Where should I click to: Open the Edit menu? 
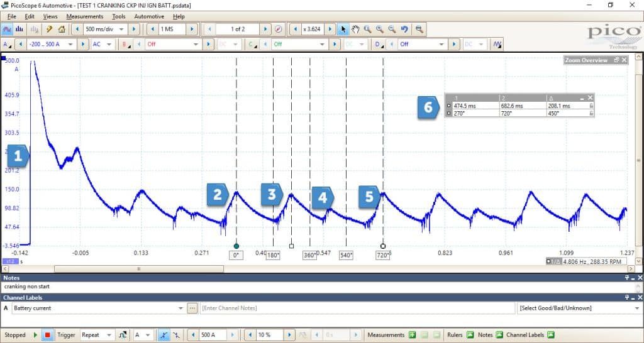pyautogui.click(x=30, y=16)
